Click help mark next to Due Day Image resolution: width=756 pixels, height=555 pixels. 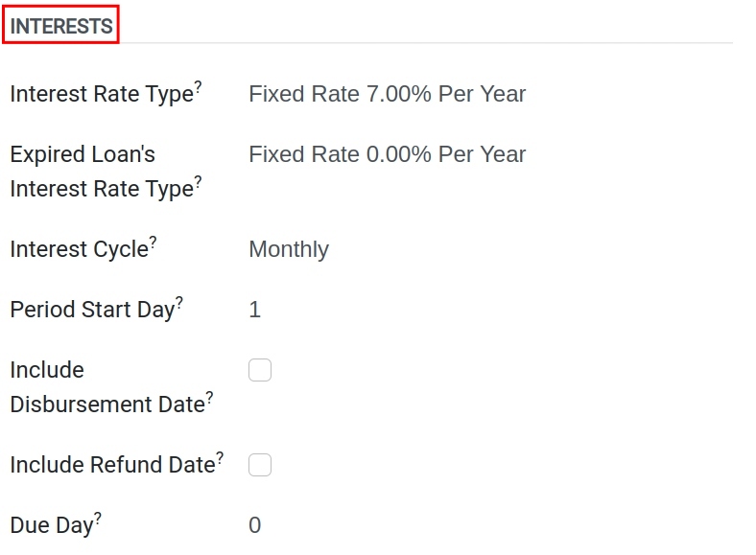[x=98, y=518]
